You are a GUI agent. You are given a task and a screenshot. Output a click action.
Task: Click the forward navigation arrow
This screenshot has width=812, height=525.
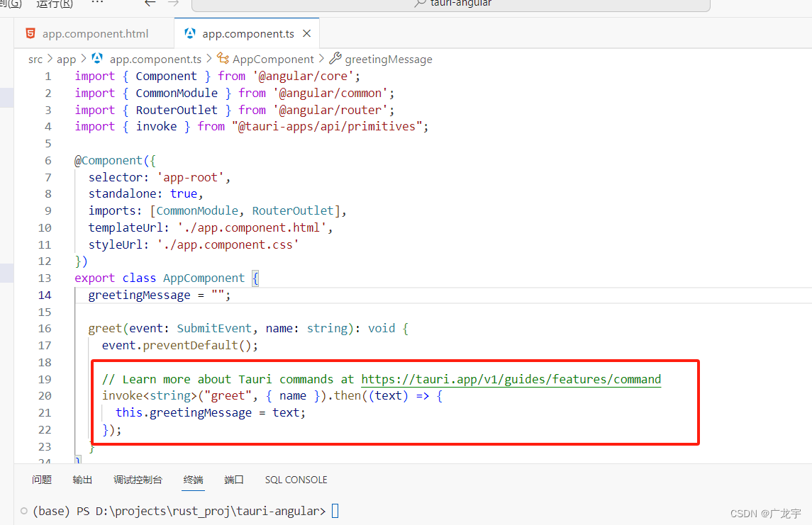174,4
